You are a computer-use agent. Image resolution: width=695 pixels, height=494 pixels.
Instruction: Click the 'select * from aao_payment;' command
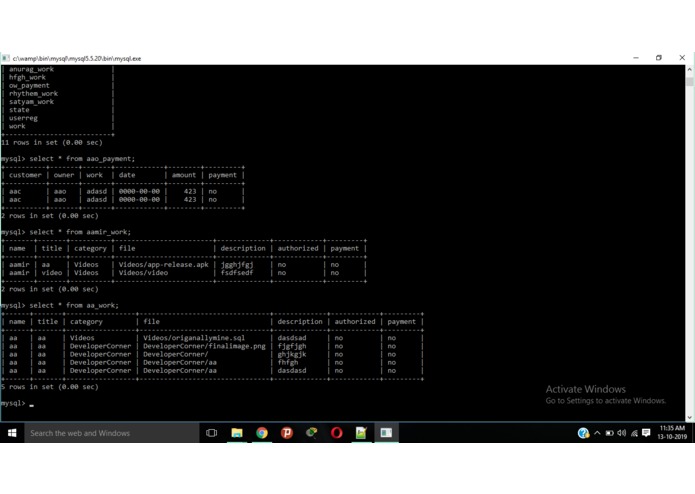tap(82, 159)
